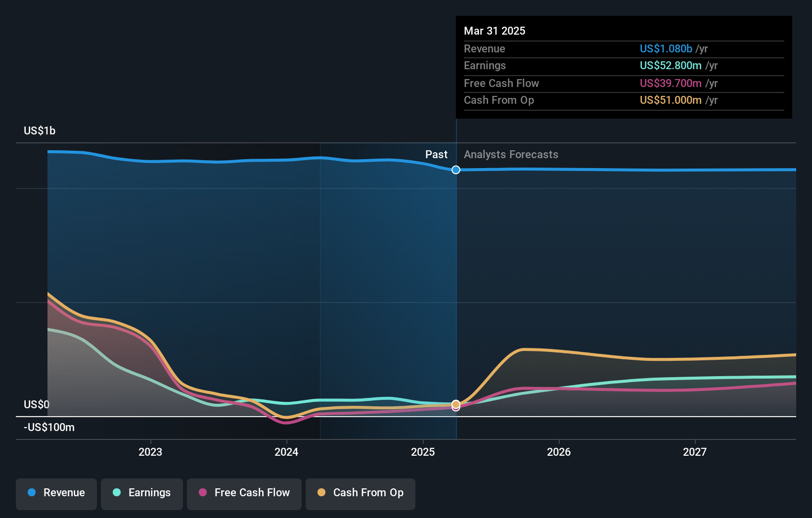Click the 2027 x-axis label
This screenshot has width=812, height=518.
pos(695,452)
